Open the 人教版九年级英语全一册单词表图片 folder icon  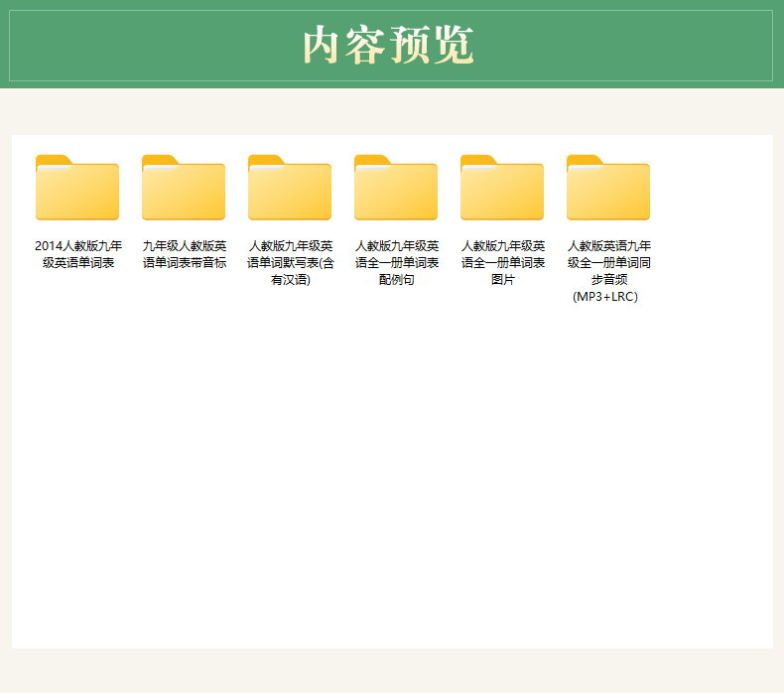coord(502,187)
